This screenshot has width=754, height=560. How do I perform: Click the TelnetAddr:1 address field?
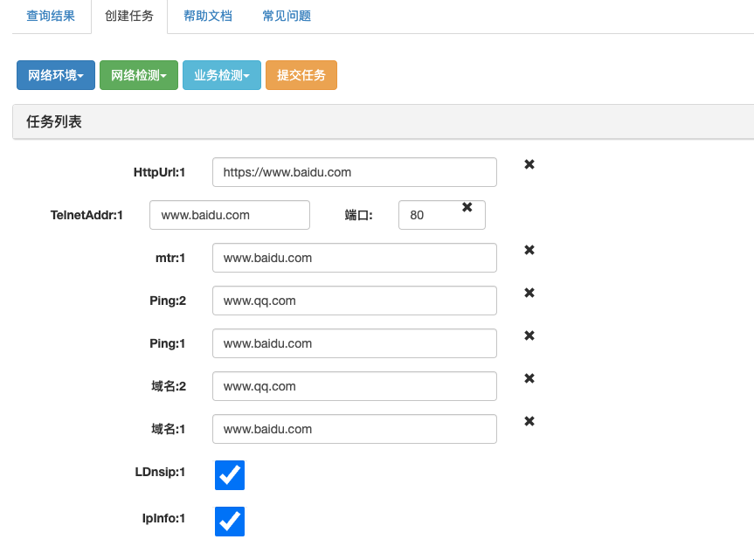[x=229, y=215]
